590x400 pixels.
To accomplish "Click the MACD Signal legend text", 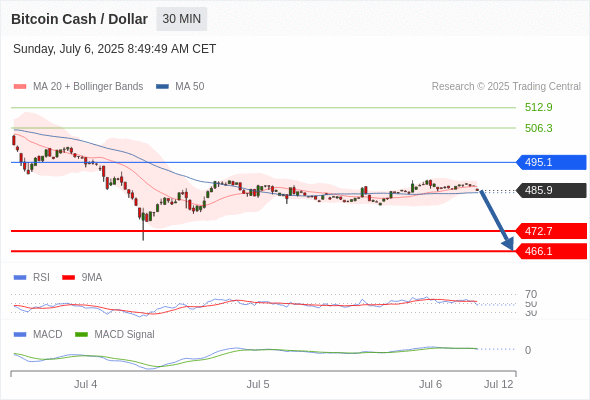I will [124, 335].
